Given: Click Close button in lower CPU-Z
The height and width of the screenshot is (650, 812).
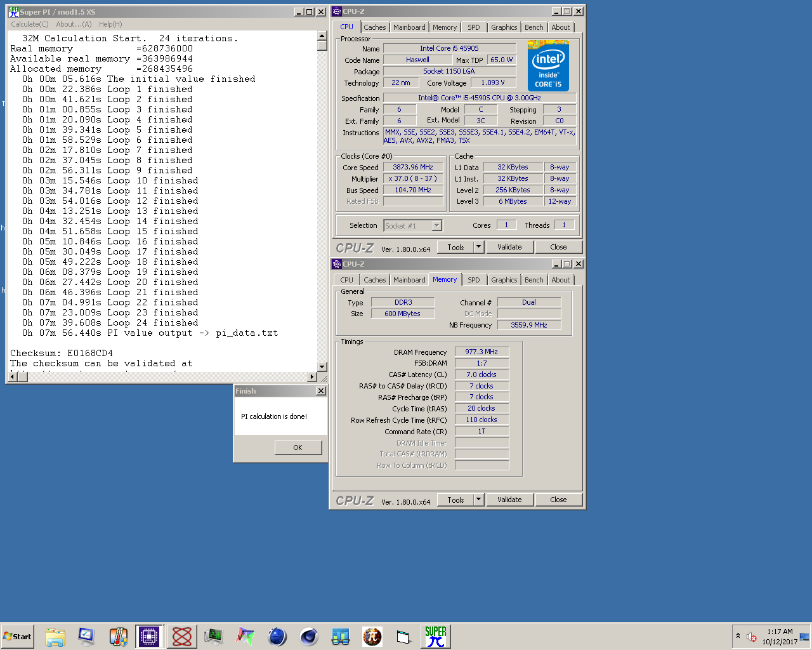Looking at the screenshot, I should 558,500.
